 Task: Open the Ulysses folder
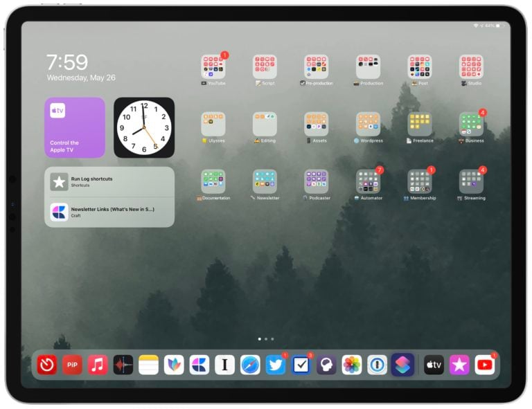tap(213, 124)
